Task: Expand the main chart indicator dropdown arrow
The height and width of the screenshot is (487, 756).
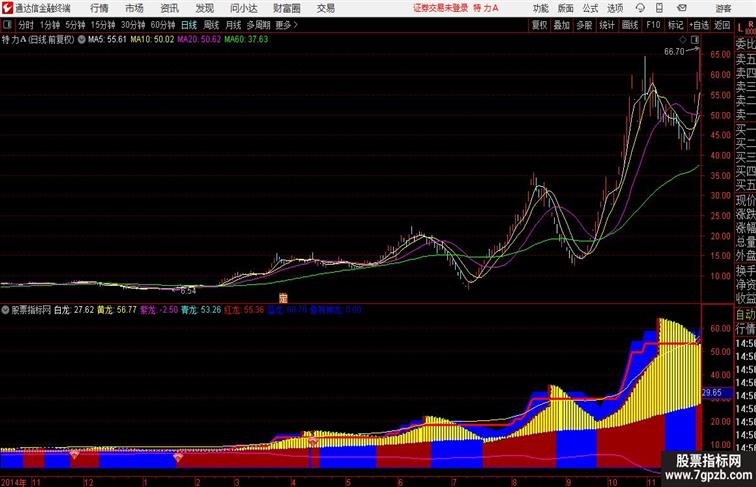Action: click(81, 40)
